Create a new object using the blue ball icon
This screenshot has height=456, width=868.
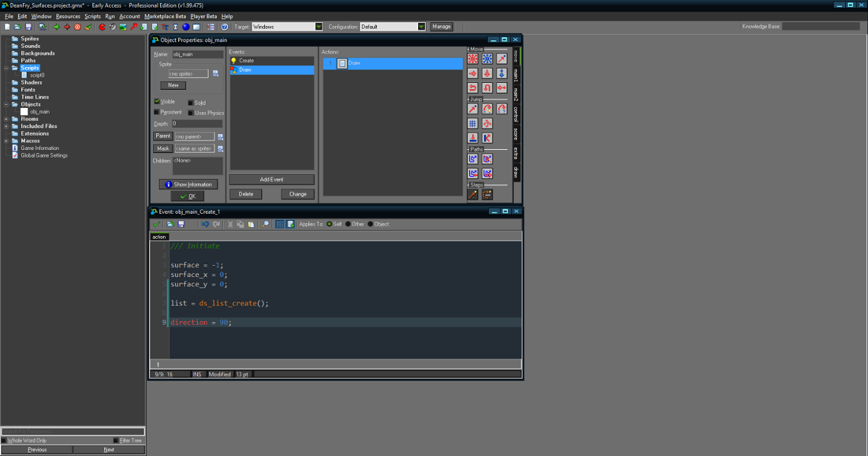tap(184, 26)
